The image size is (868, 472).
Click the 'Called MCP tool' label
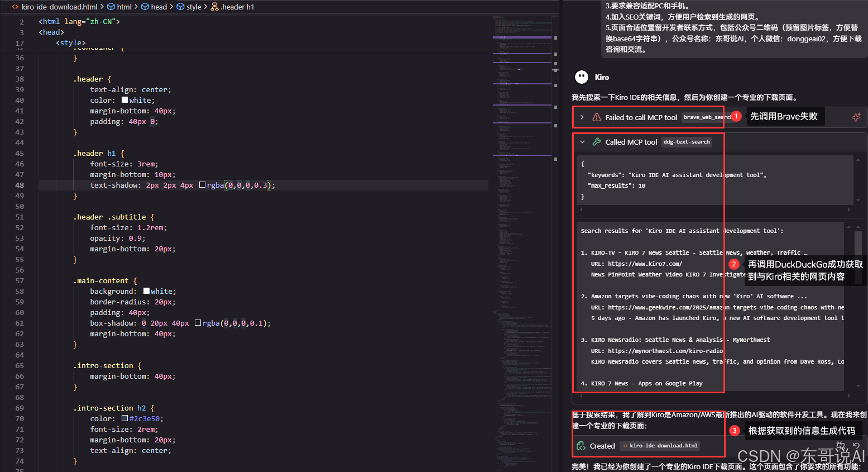(x=631, y=142)
